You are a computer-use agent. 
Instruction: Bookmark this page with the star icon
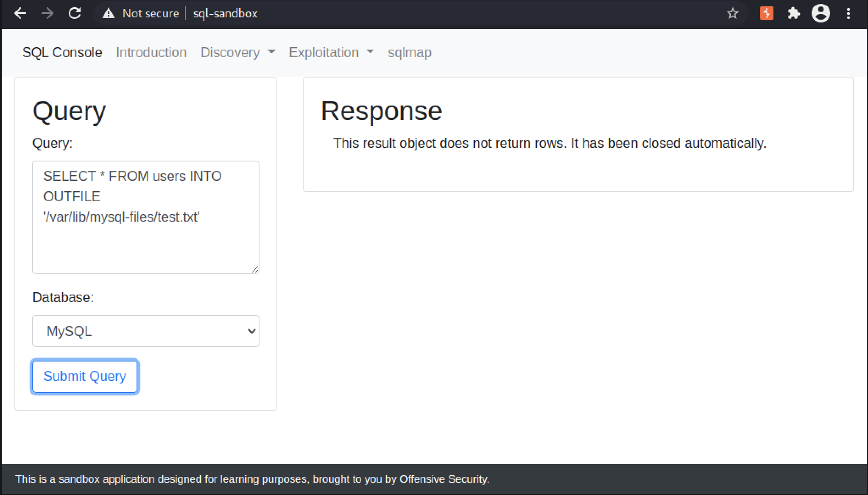click(x=733, y=14)
